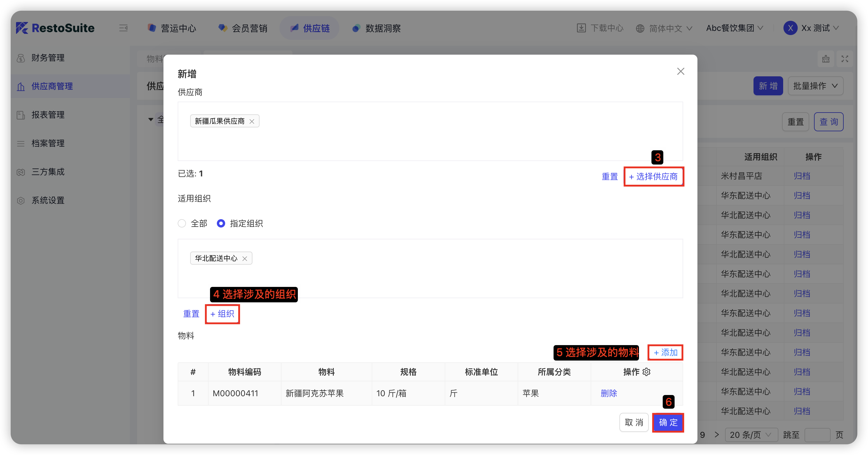Open 下载中心 download icon

(581, 28)
